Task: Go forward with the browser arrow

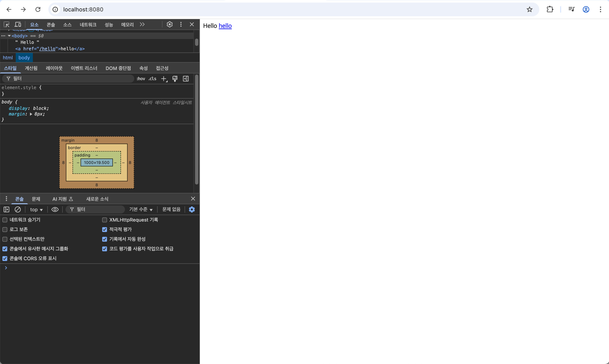Action: pos(23,9)
